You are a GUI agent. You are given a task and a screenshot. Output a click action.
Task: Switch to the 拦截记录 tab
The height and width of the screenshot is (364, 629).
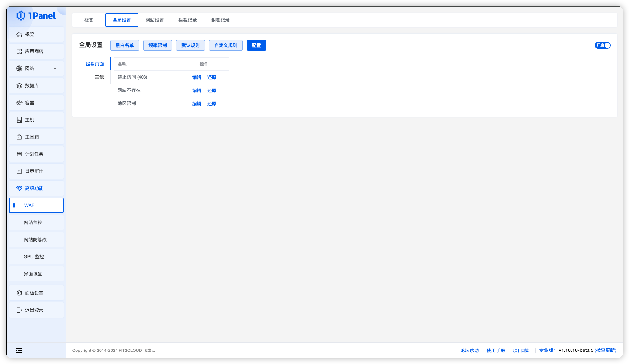(x=187, y=20)
